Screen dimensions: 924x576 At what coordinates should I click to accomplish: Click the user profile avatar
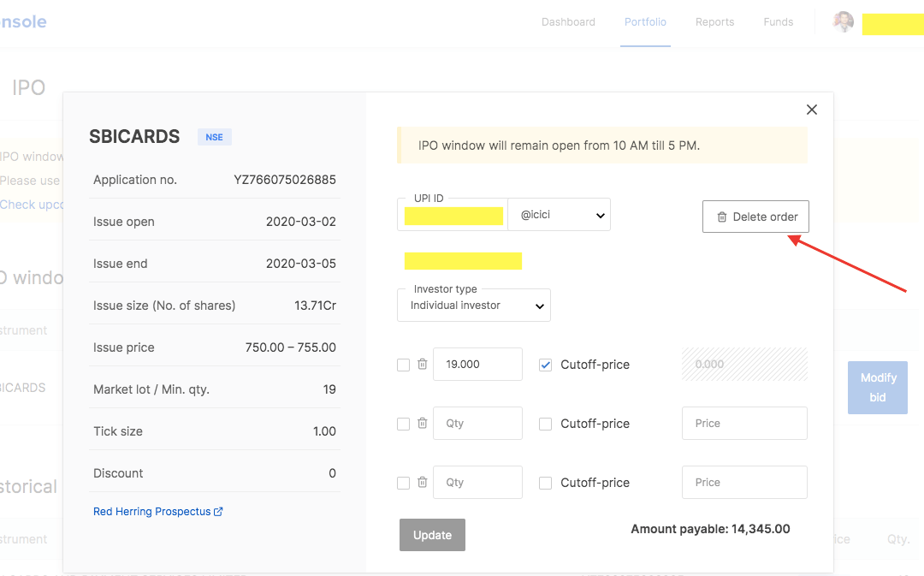point(844,21)
